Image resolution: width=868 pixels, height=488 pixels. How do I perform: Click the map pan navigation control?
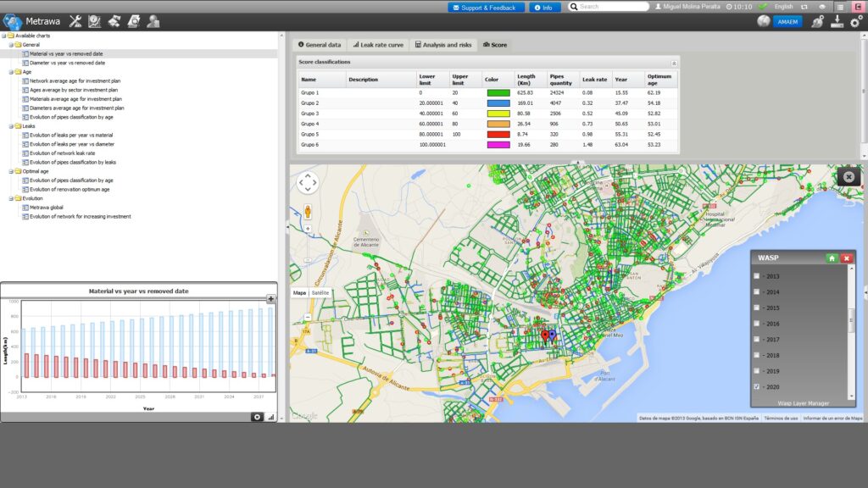coord(308,183)
